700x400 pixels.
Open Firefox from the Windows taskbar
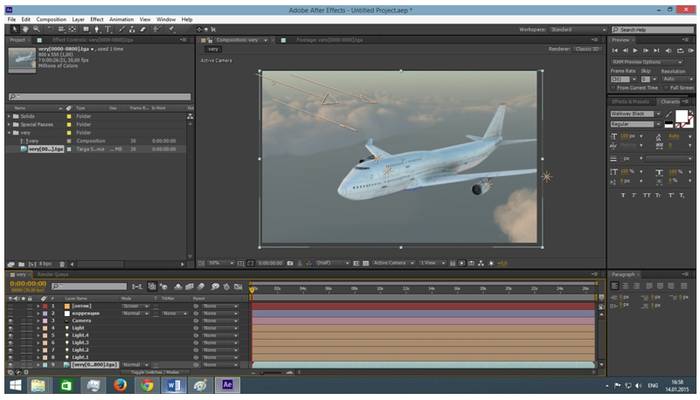coord(118,384)
